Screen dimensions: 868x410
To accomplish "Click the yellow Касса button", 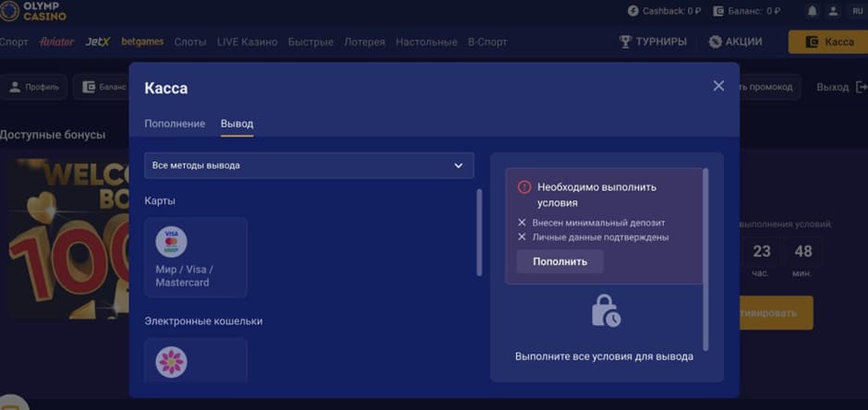I will (x=827, y=42).
